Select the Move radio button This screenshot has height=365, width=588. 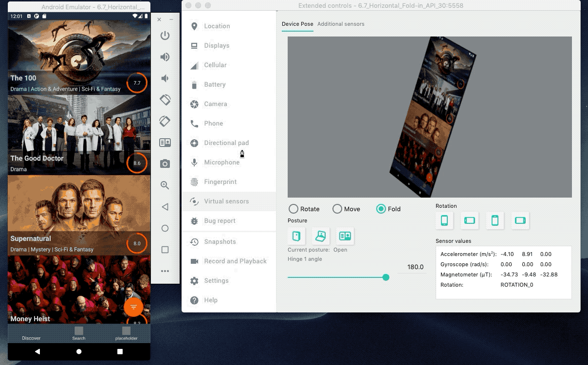(337, 209)
